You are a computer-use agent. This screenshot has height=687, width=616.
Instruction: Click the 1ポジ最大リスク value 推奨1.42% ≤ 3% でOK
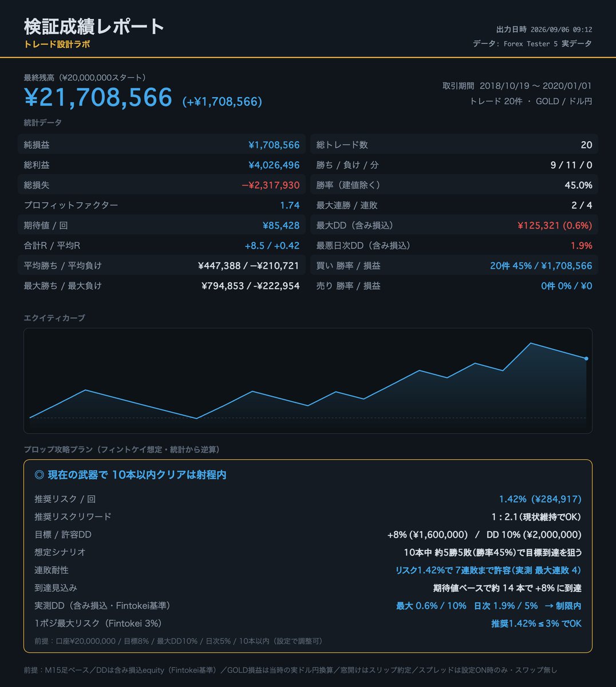coord(536,623)
